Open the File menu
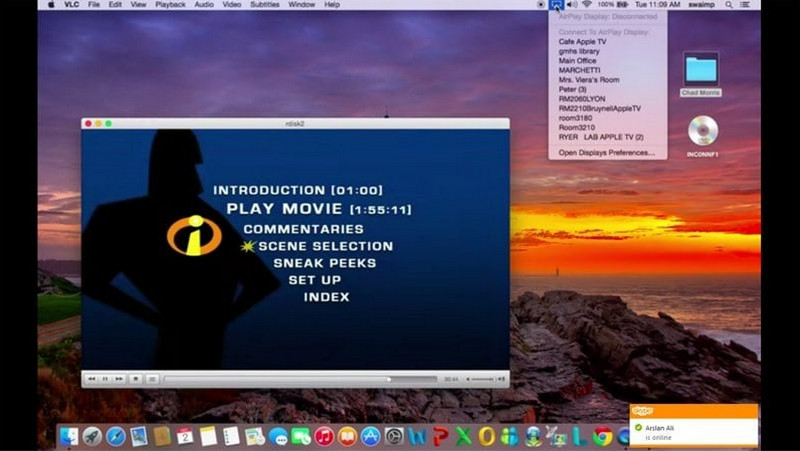Viewport: 800px width, 451px height. (x=94, y=5)
